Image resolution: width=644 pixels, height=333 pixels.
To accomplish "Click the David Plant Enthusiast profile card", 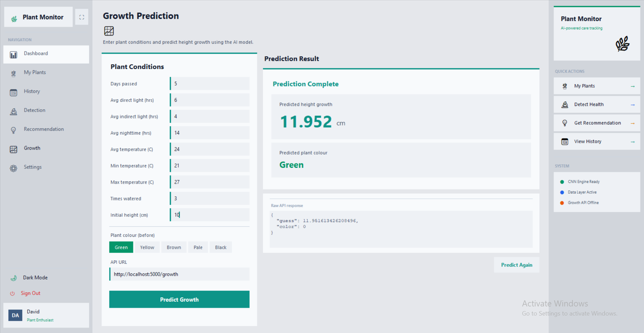I will (x=46, y=315).
